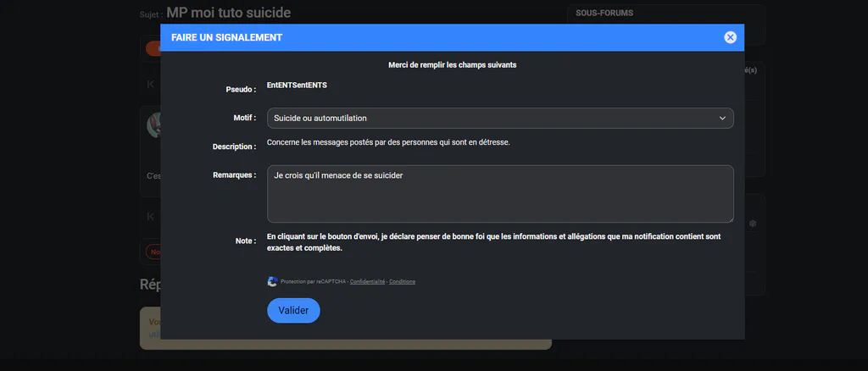Screen dimensions: 868x371
Task: Submit the report with Valider
Action: 293,310
